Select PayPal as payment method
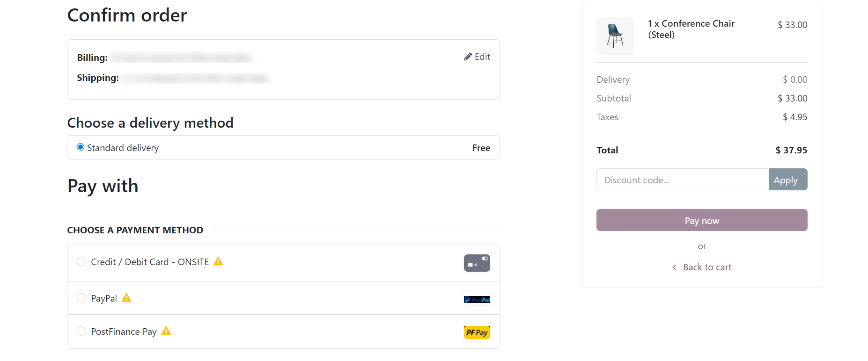The image size is (868, 361). (81, 298)
